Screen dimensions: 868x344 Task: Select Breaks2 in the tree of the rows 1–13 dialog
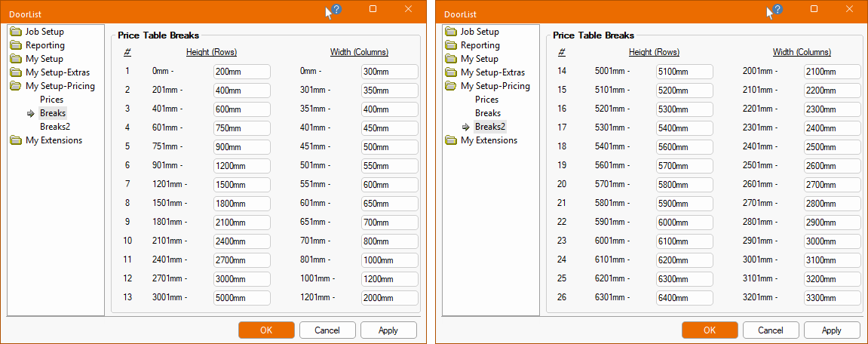pos(54,127)
